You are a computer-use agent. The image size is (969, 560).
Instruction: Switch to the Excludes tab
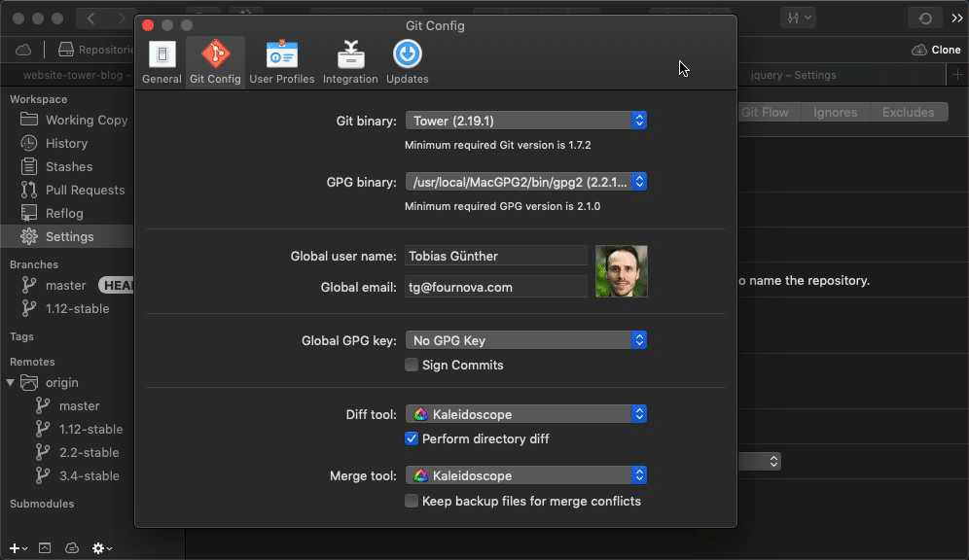pyautogui.click(x=908, y=112)
